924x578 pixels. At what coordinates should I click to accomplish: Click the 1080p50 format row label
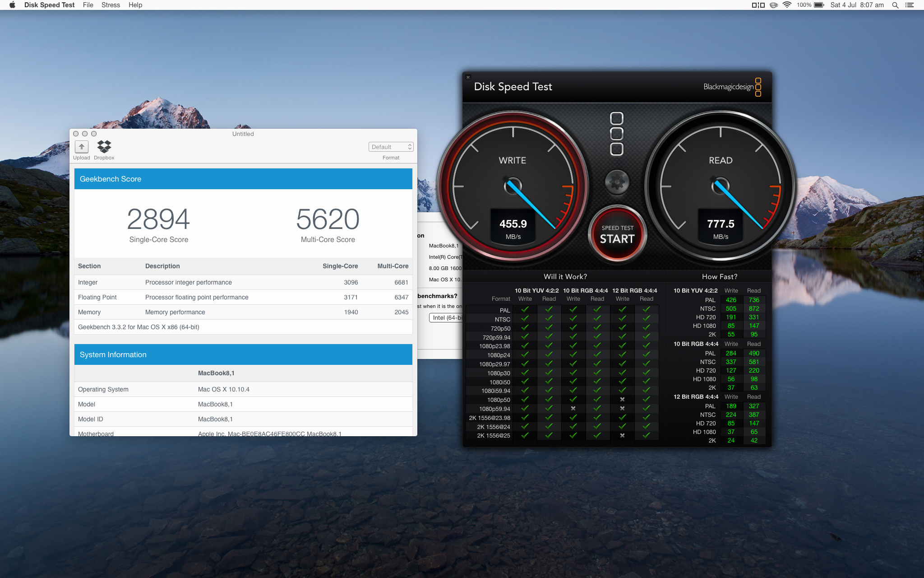tap(499, 400)
